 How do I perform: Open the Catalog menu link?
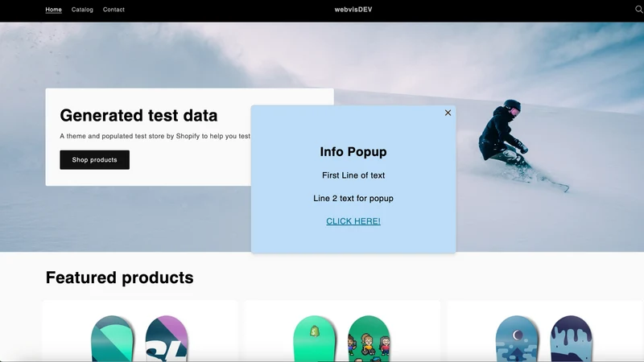coord(82,10)
